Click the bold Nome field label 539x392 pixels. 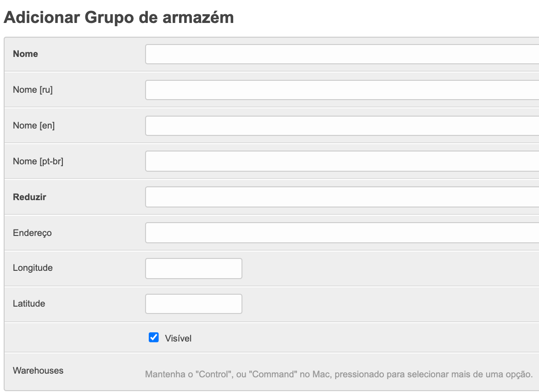click(25, 54)
